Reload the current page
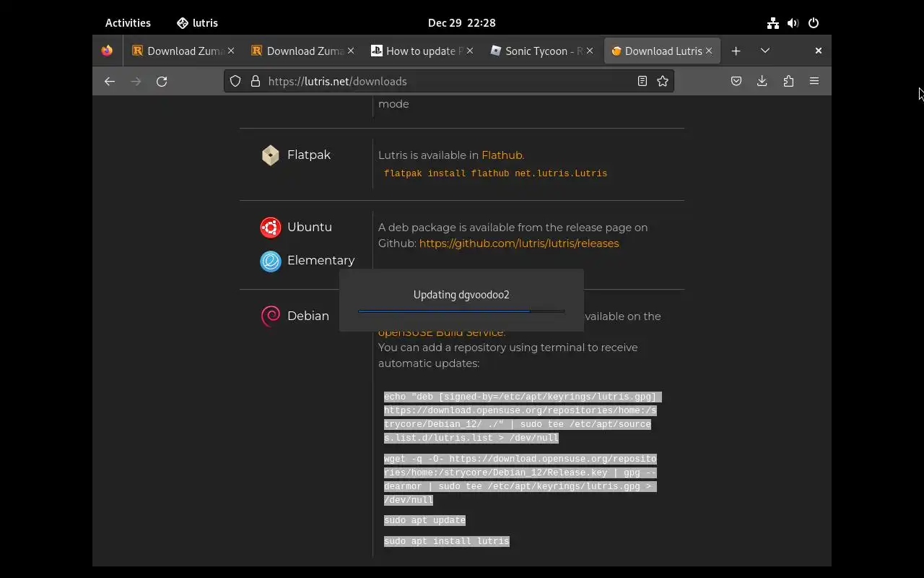The image size is (924, 578). (x=162, y=81)
